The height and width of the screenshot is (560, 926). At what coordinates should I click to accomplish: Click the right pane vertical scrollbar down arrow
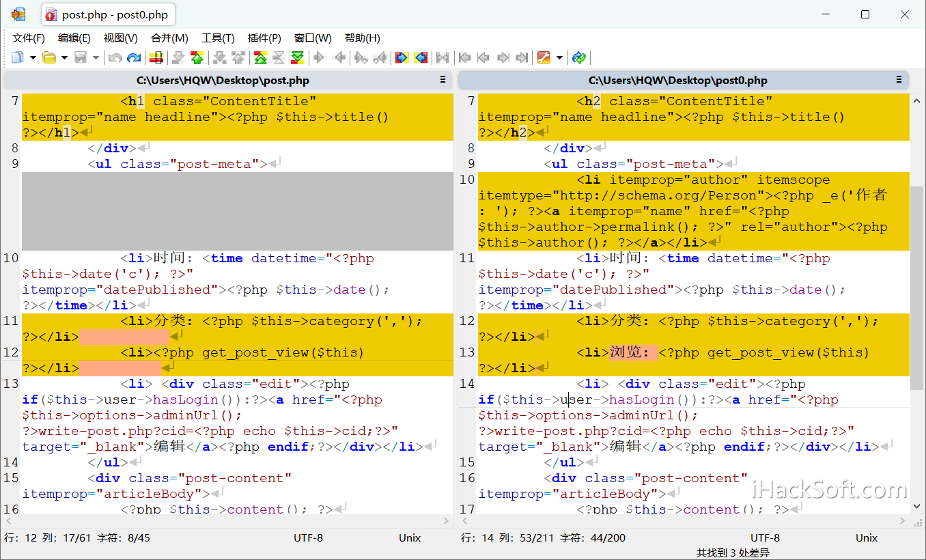[916, 507]
